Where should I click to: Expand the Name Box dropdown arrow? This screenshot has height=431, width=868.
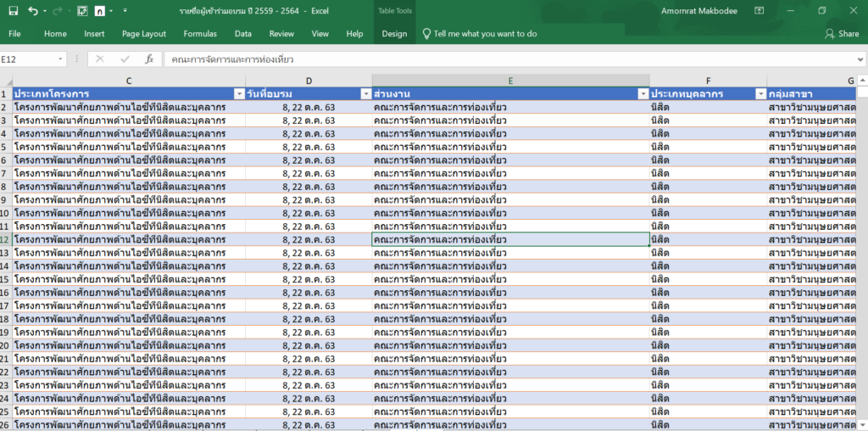tap(60, 59)
